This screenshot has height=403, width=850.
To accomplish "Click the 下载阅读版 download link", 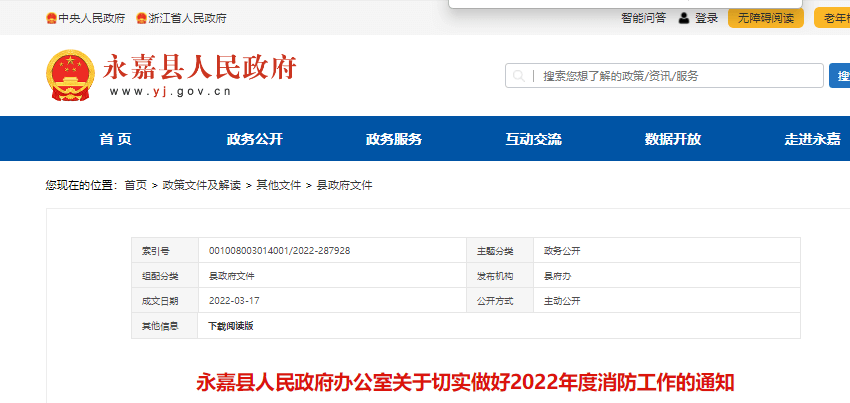I will coord(231,326).
